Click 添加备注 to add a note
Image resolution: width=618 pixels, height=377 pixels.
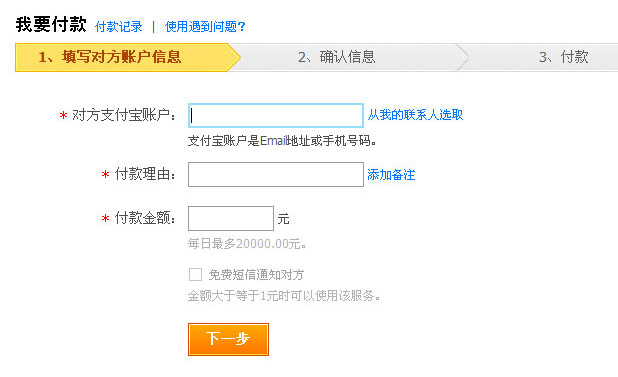pos(391,175)
